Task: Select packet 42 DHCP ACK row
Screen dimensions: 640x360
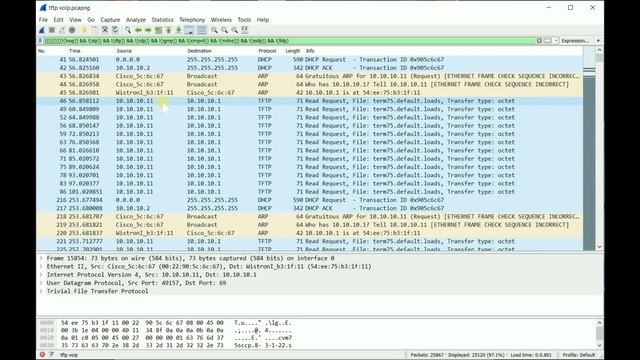Action: point(309,68)
